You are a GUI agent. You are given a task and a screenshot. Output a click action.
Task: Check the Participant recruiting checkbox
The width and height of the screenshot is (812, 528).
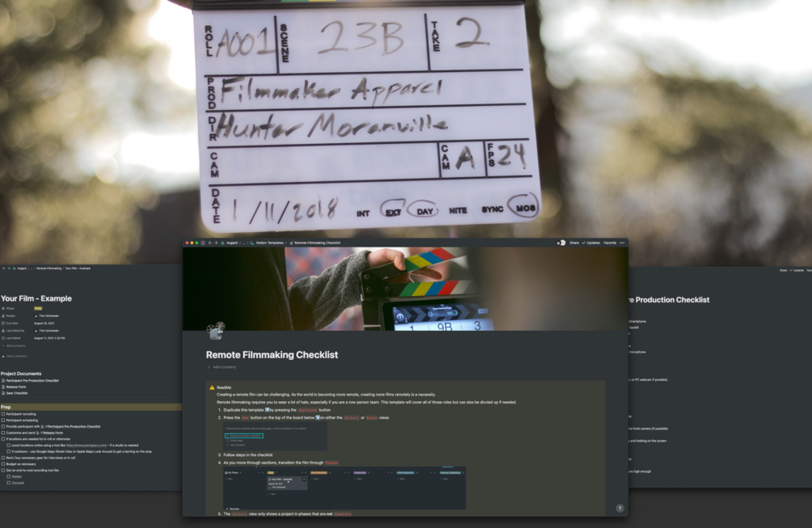click(x=3, y=414)
